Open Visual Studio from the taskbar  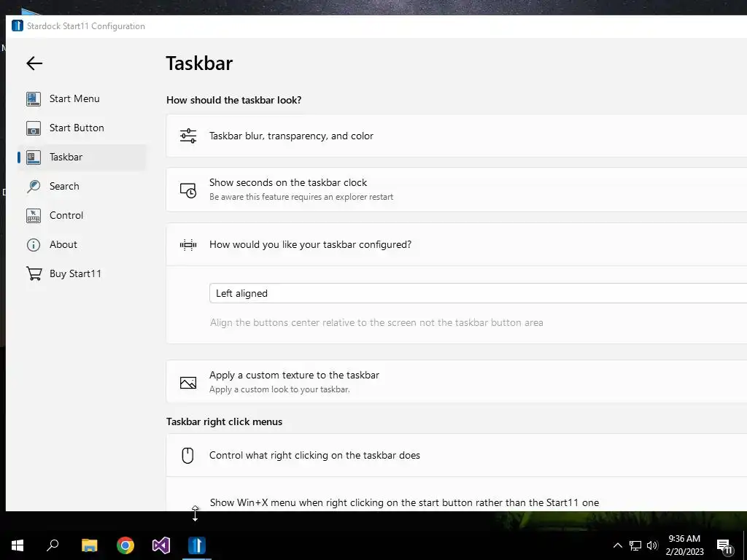161,545
